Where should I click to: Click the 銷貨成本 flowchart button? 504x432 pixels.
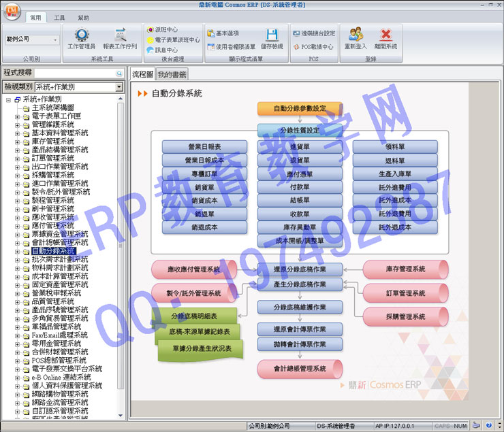204,201
